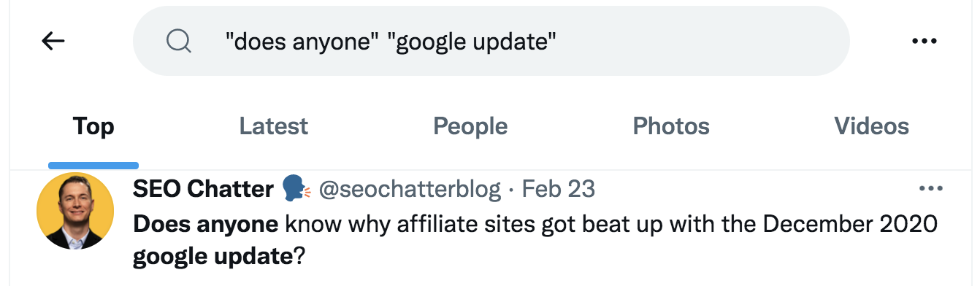The width and height of the screenshot is (980, 286).
Task: Click bold "Does anyone" in the tweet
Action: (205, 224)
